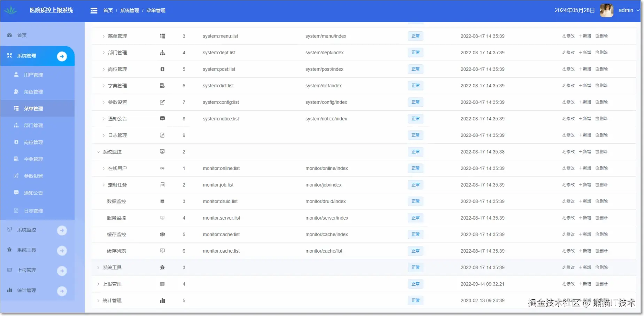The image size is (644, 316).
Task: Click the edit icon in 参数设置 row
Action: click(162, 102)
